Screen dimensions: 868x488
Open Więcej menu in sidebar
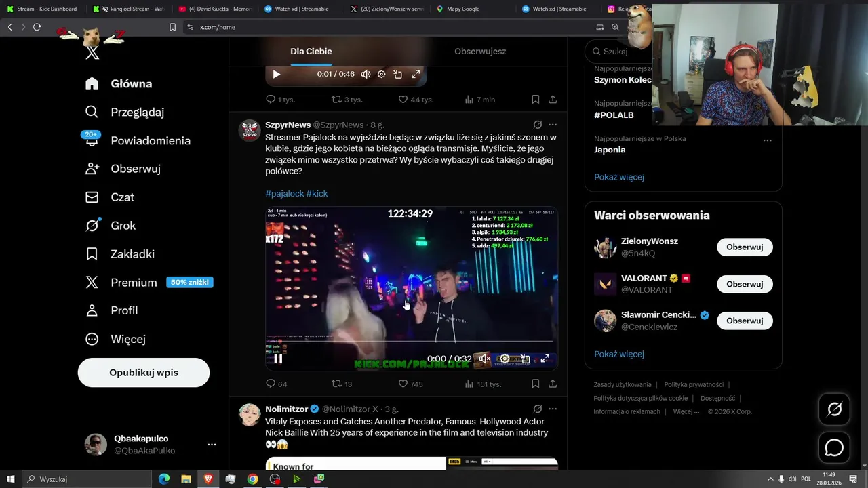(x=115, y=339)
